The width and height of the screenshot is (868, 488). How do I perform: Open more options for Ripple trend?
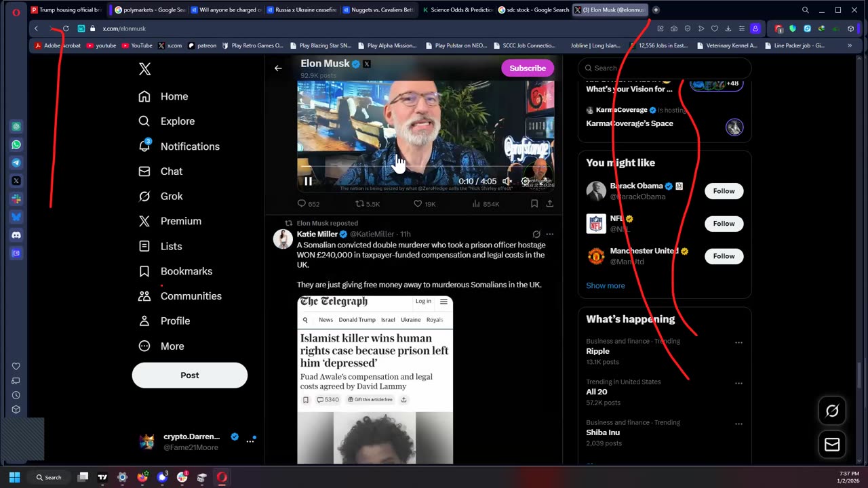tap(738, 342)
